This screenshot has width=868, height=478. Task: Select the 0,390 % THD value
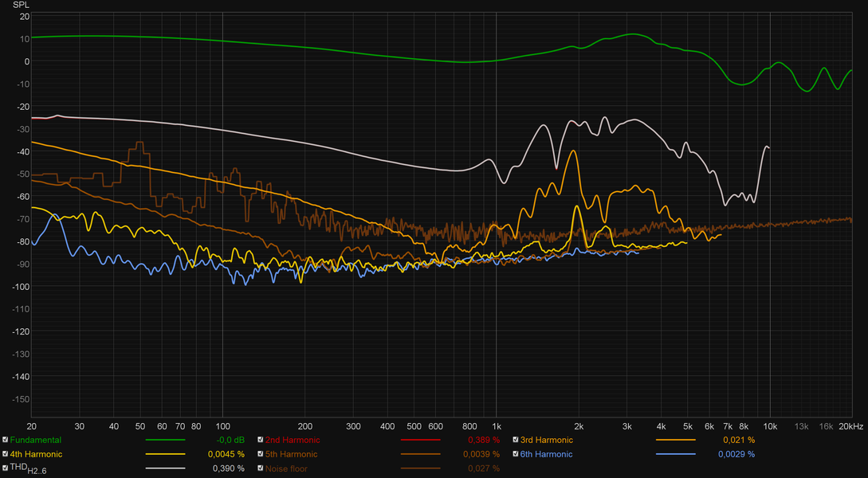(229, 468)
